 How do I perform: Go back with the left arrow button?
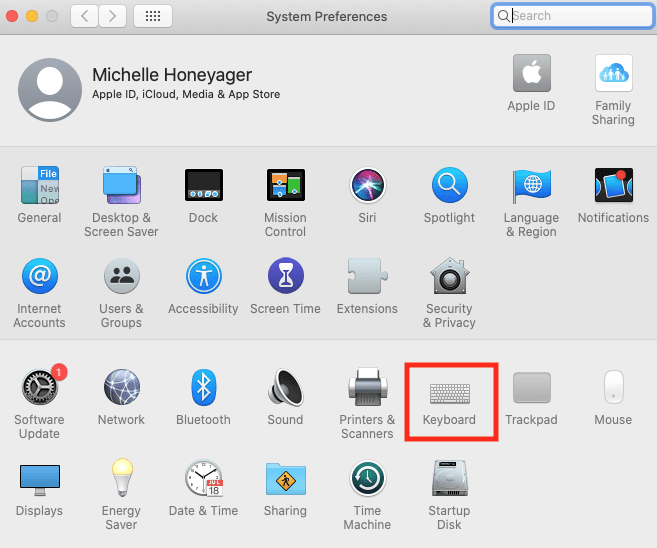click(x=85, y=16)
